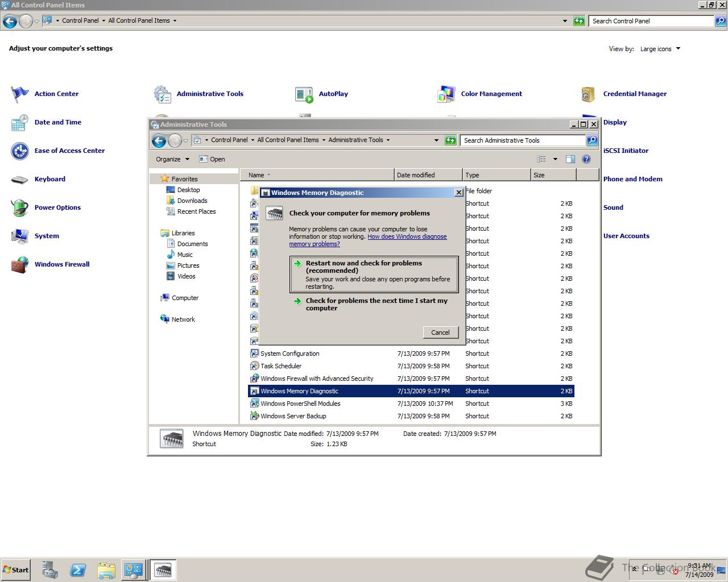Click Back arrow in Administrative Tools window
This screenshot has width=728, height=582.
[x=159, y=140]
